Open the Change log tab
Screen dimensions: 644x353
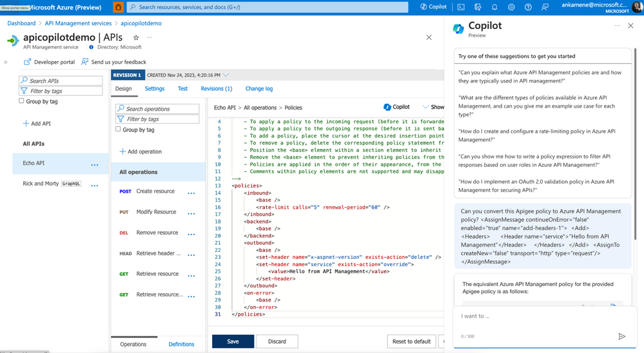click(259, 89)
